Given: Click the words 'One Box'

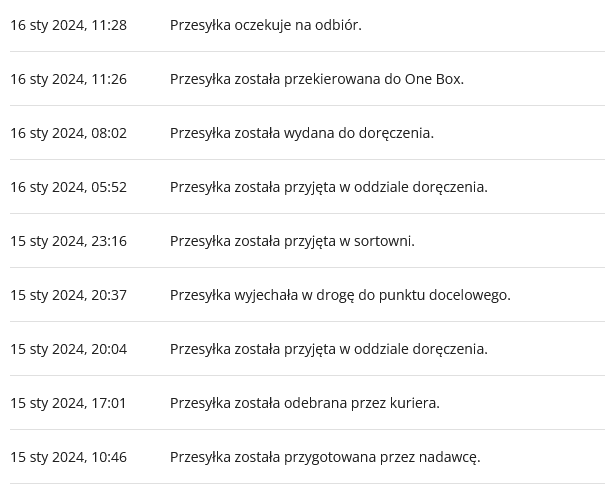Looking at the screenshot, I should pos(433,79).
